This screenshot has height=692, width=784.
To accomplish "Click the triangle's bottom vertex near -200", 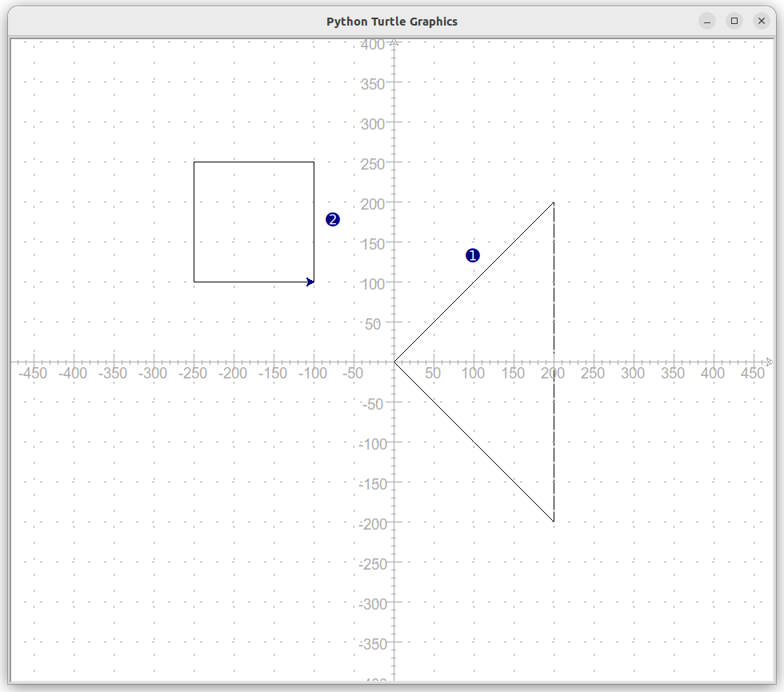I will pyautogui.click(x=554, y=522).
